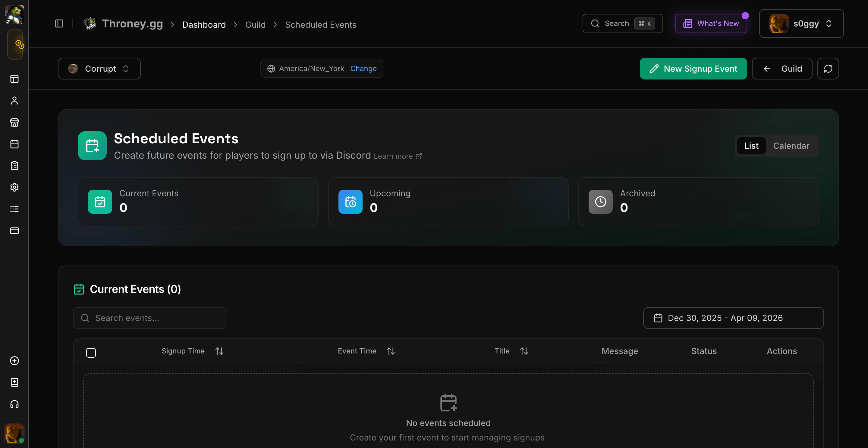Expand the s0ggy account menu
Screen dimensions: 868x448
[801, 23]
